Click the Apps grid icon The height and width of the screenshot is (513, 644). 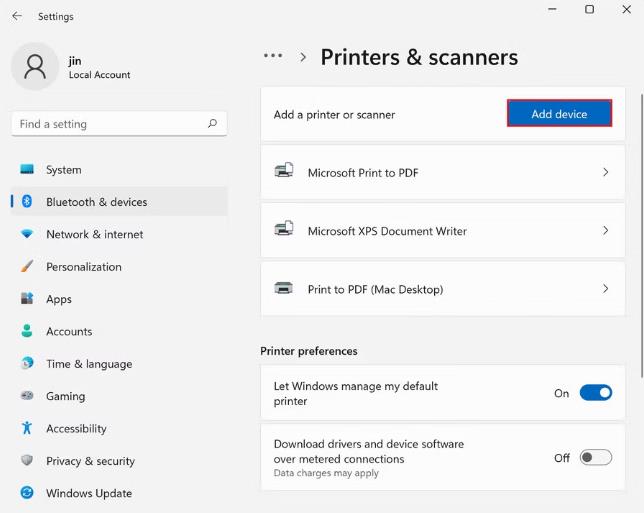pyautogui.click(x=27, y=299)
